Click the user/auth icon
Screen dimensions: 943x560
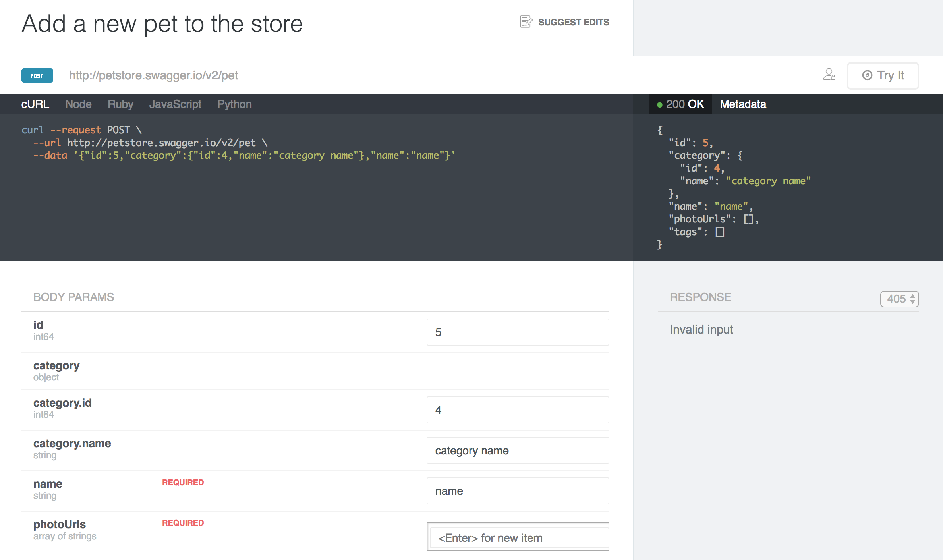[830, 75]
